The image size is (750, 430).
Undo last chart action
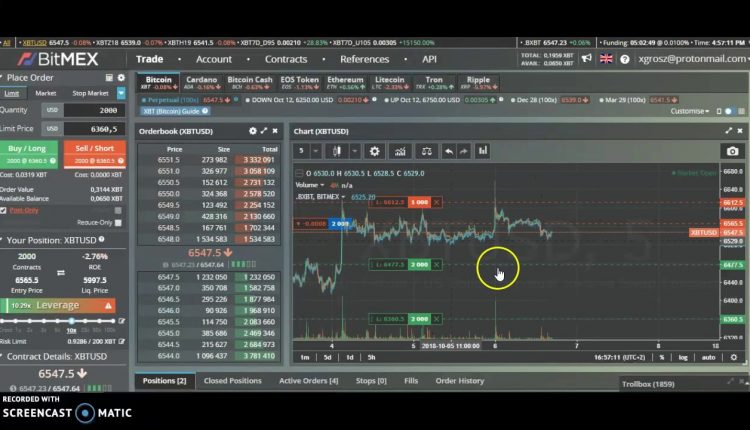pos(449,151)
